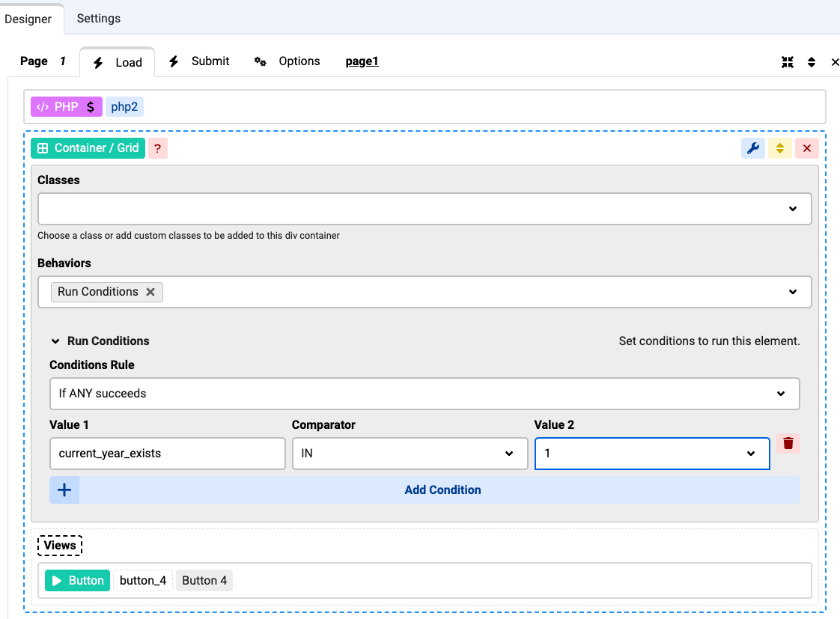Click the blue plus icon
The width and height of the screenshot is (840, 619).
pyautogui.click(x=64, y=490)
